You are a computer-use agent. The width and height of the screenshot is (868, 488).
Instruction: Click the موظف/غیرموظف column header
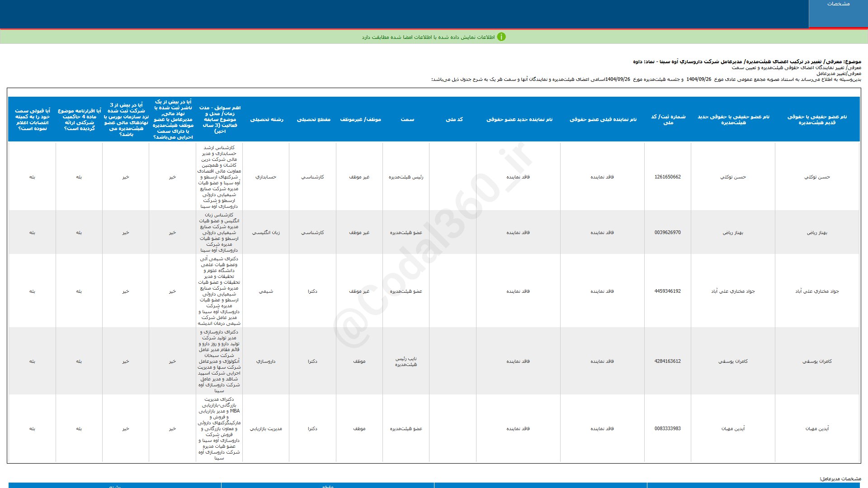pyautogui.click(x=360, y=119)
